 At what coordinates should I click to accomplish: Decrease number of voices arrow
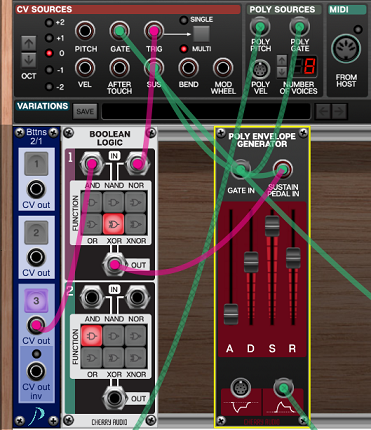(x=282, y=71)
